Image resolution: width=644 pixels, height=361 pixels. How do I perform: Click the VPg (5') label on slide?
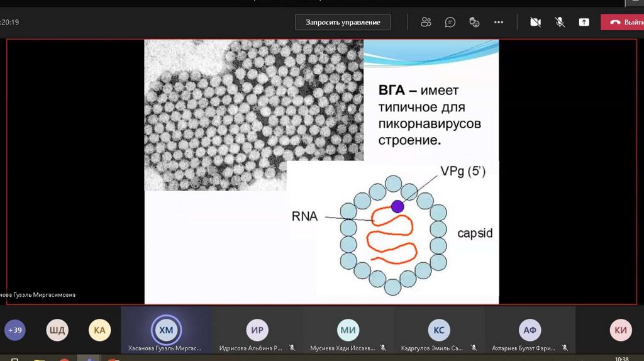(463, 171)
